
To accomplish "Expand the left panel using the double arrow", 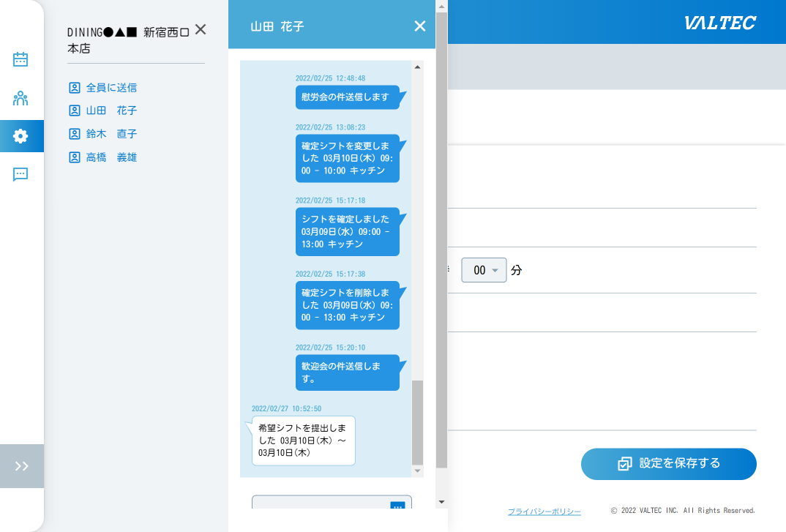I will point(21,466).
